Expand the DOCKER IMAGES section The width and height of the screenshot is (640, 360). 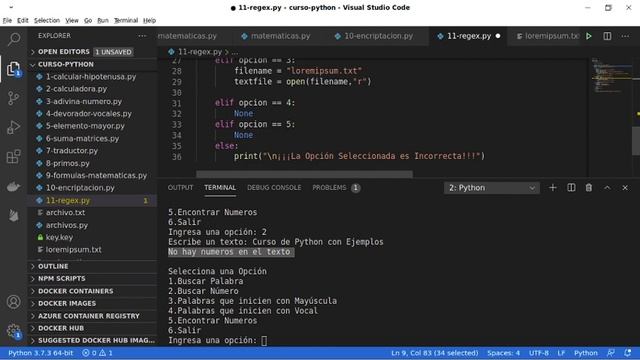pos(92,303)
